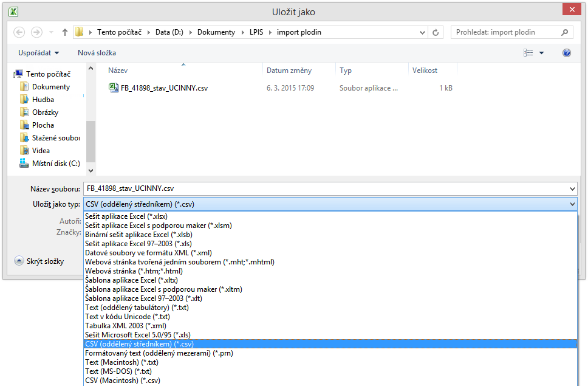The height and width of the screenshot is (386, 588).
Task: Sort files by 'Datum změny' column
Action: coord(289,70)
